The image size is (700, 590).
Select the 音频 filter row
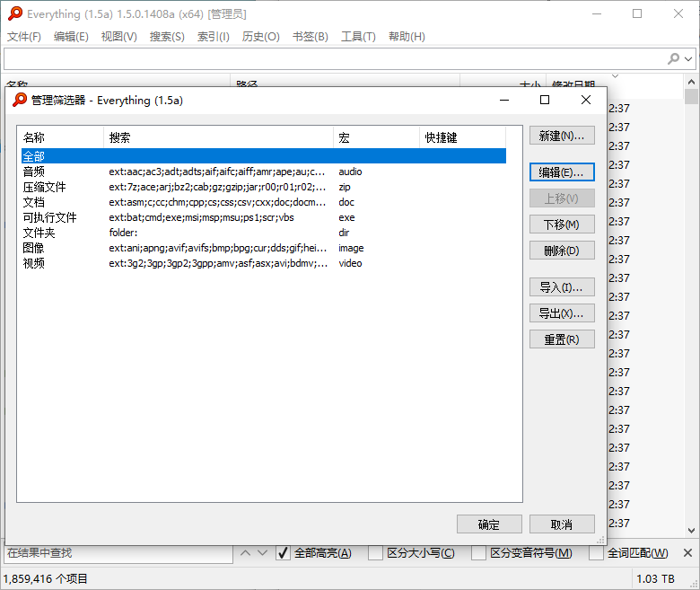coord(263,172)
